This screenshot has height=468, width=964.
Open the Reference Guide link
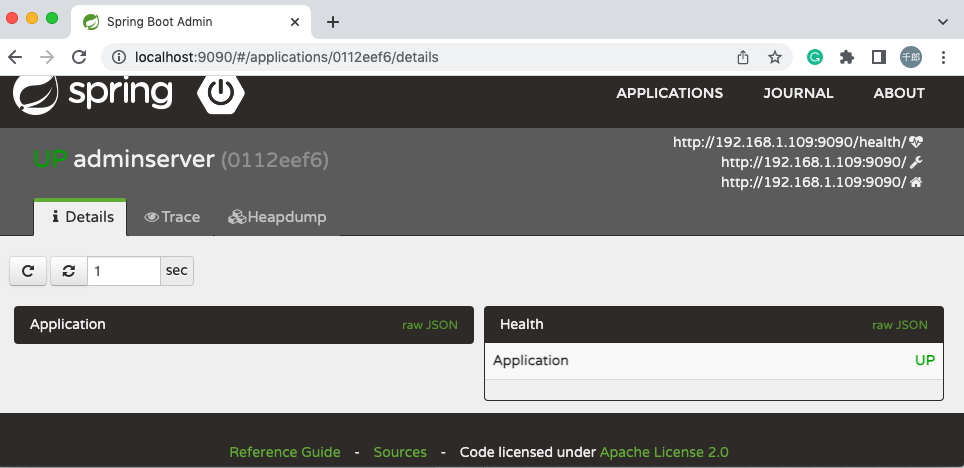coord(285,452)
